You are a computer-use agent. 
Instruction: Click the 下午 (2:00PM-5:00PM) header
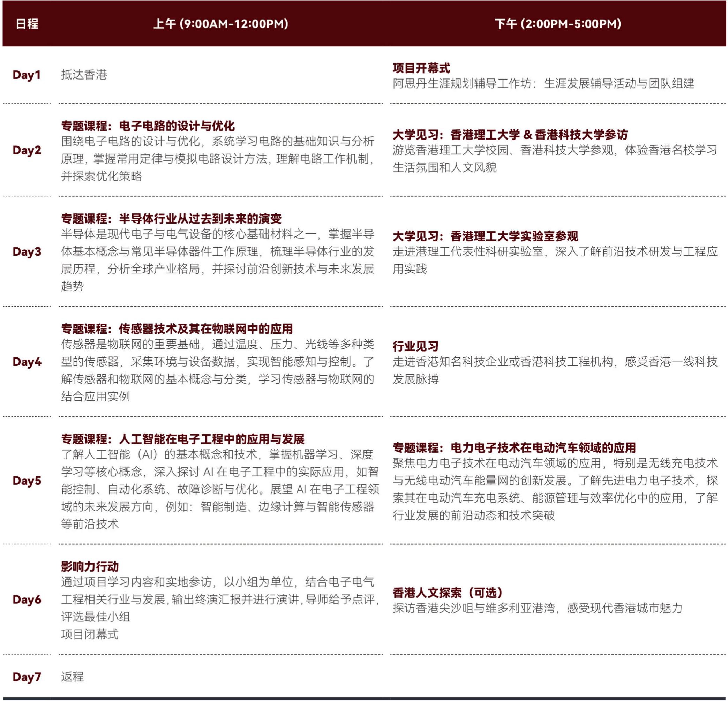pyautogui.click(x=558, y=24)
